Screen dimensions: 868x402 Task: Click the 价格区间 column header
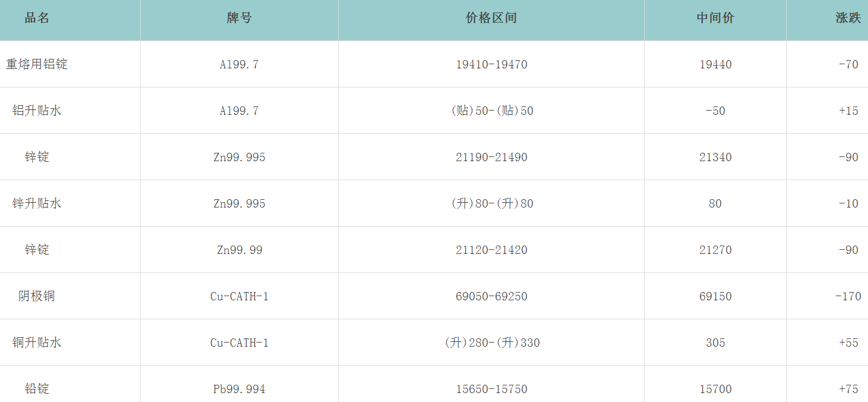click(491, 18)
